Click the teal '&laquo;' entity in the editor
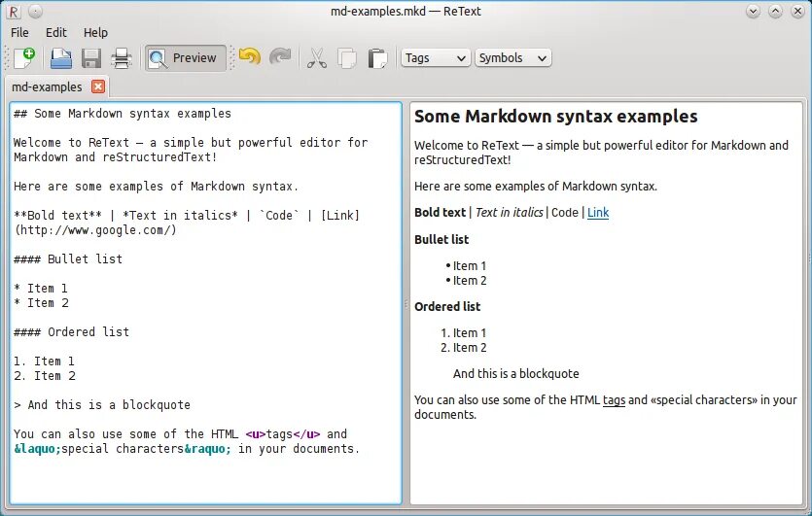Screen dimensions: 812x516 tap(37, 449)
